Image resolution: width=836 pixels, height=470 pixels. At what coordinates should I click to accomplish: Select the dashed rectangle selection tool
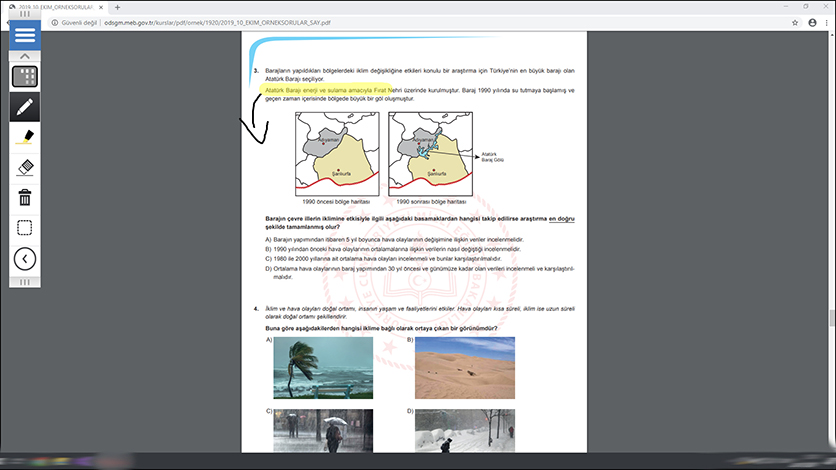pyautogui.click(x=25, y=227)
